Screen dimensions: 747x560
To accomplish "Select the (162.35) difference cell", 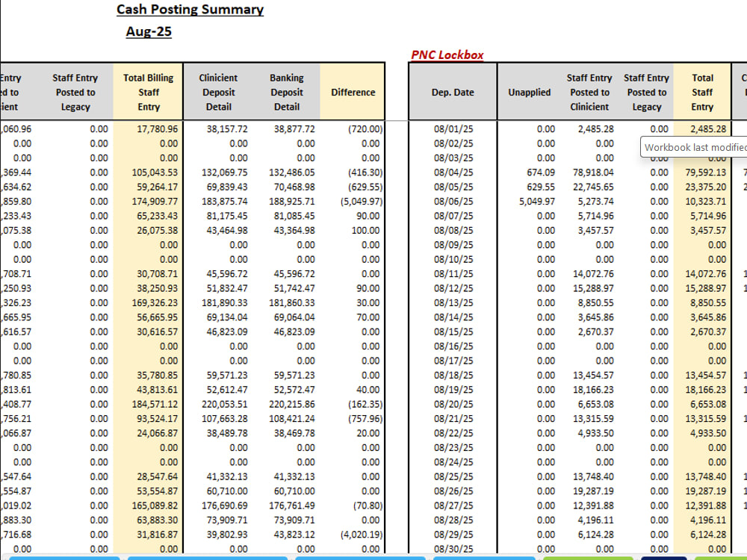I will point(365,404).
